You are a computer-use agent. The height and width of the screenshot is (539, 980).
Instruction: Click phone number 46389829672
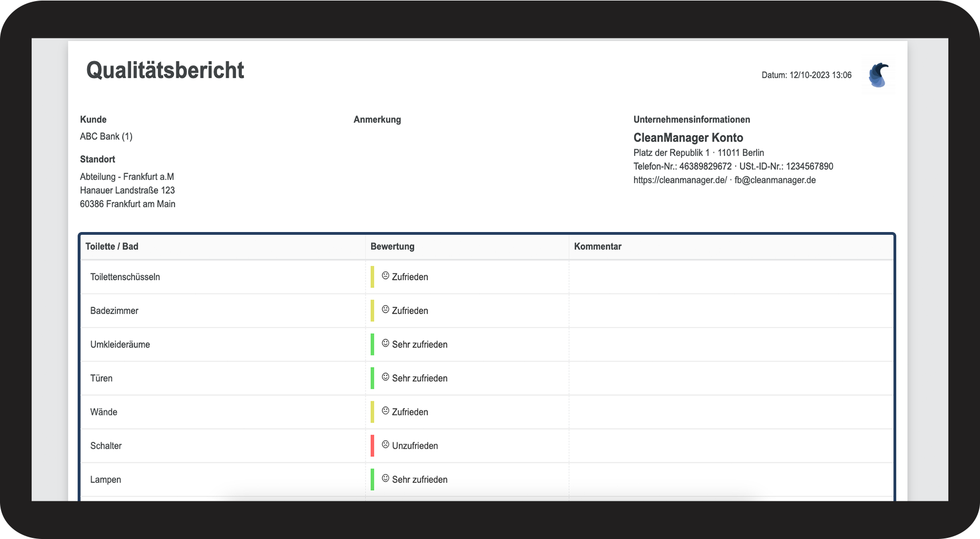tap(705, 167)
